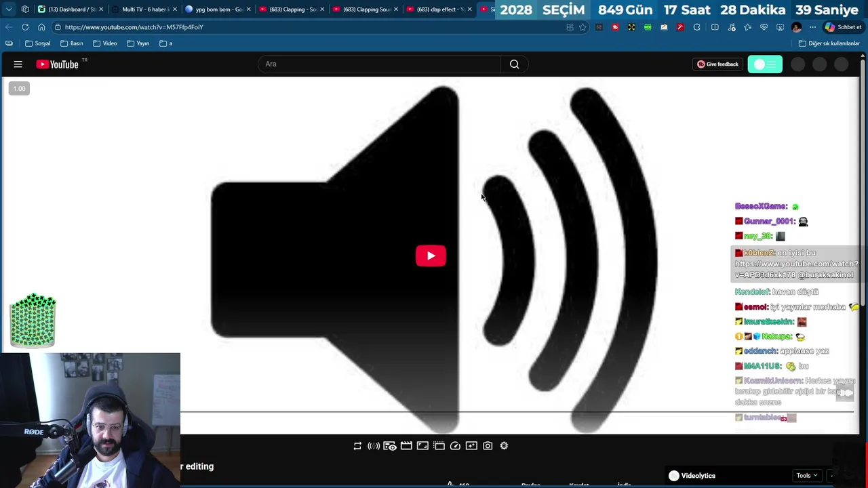Screen dimensions: 868x488
Task: Click the video filters sparkle-screen icon
Action: tap(471, 446)
